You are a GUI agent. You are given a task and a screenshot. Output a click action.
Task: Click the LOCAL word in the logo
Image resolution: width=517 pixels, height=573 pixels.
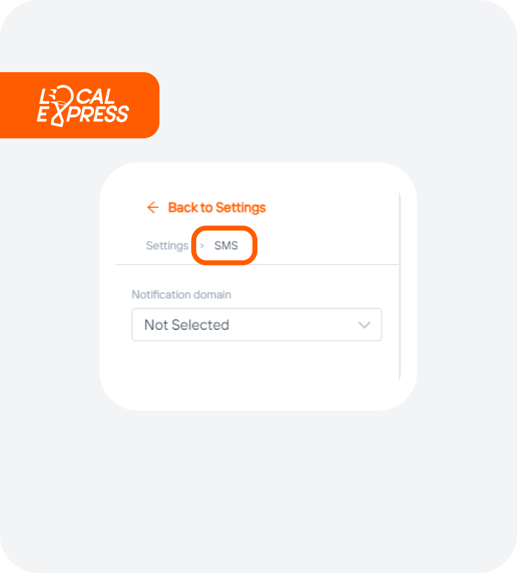click(x=77, y=97)
